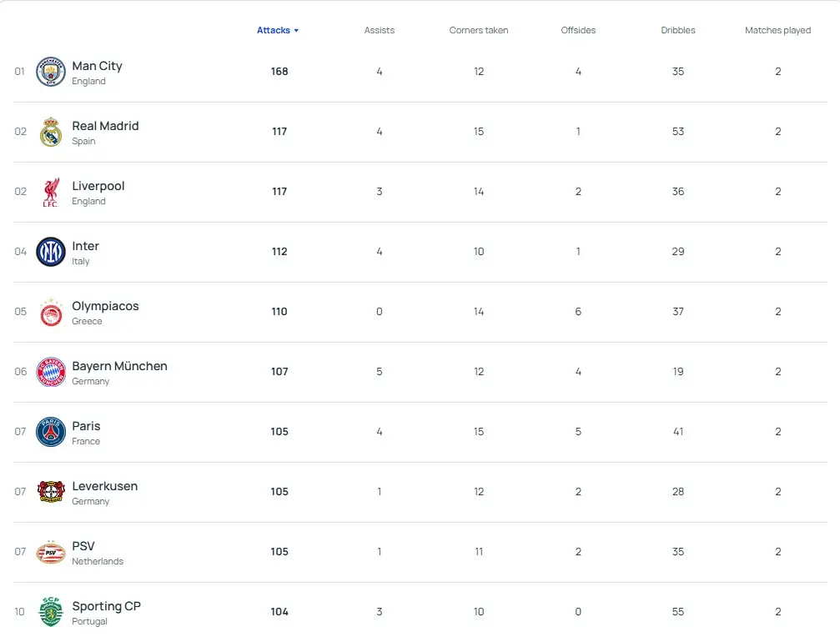This screenshot has width=840, height=642.
Task: Click the Sporting CP club crest
Action: coord(51,612)
